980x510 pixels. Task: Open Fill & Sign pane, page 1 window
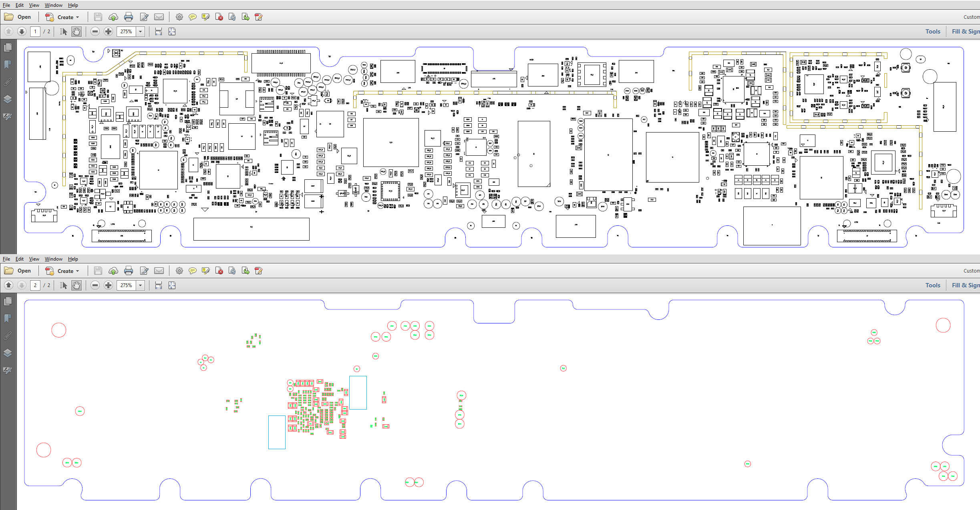tap(966, 32)
